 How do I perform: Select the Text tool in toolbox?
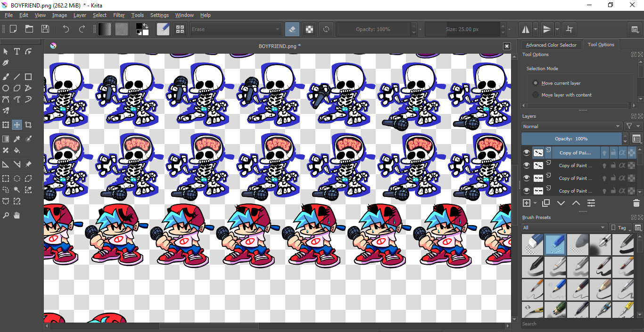click(17, 51)
